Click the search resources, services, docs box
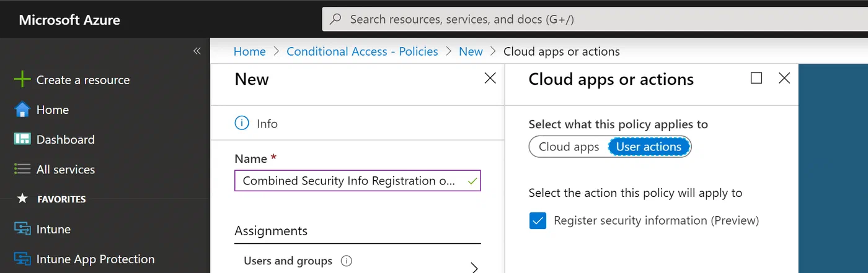This screenshot has width=868, height=273. (x=595, y=19)
